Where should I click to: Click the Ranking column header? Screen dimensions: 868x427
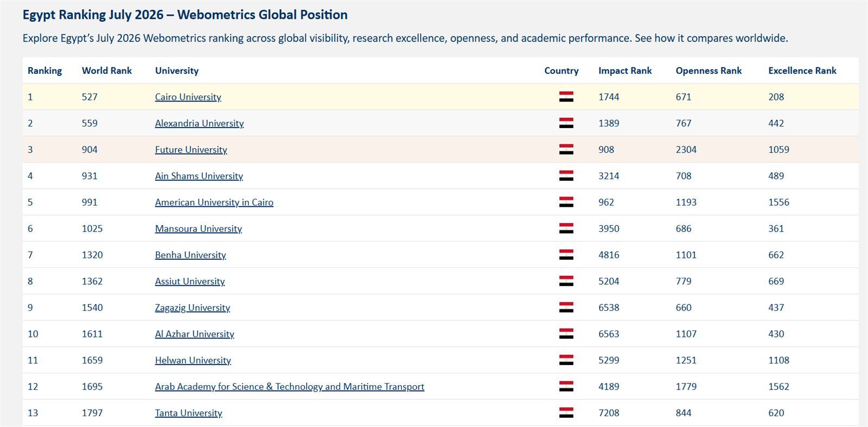44,71
